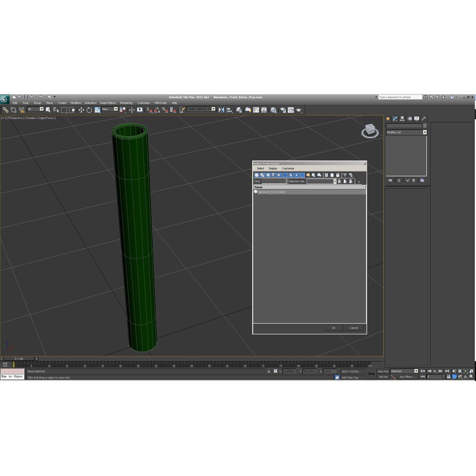Viewport: 476px width, 476px height.
Task: Toggle the Spinner Snap button
Action: point(173,110)
